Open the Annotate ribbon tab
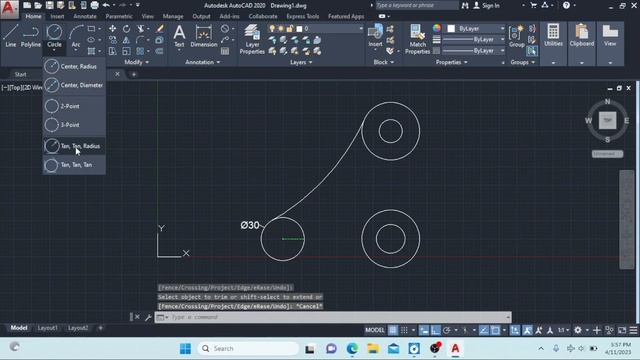This screenshot has width=640, height=360. point(85,16)
